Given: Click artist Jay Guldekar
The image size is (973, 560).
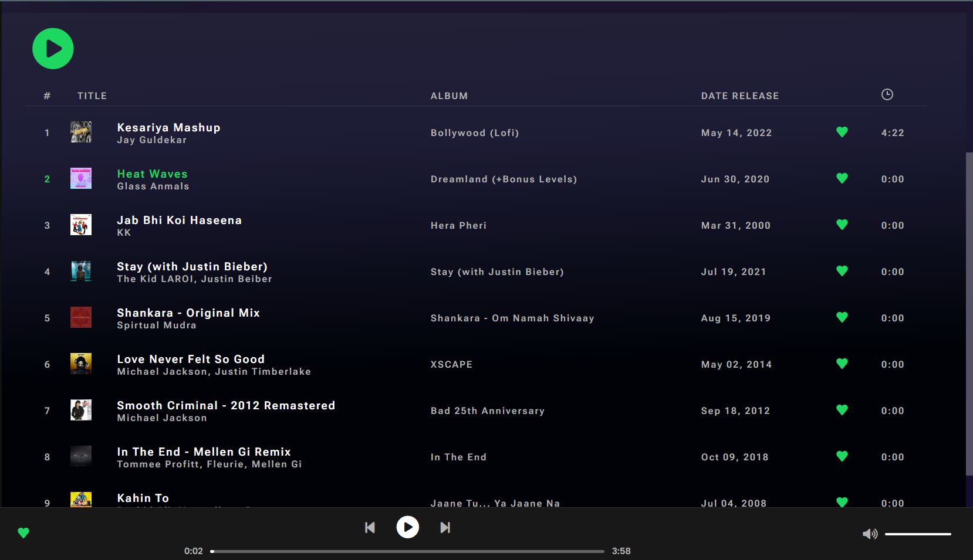Looking at the screenshot, I should coord(151,140).
